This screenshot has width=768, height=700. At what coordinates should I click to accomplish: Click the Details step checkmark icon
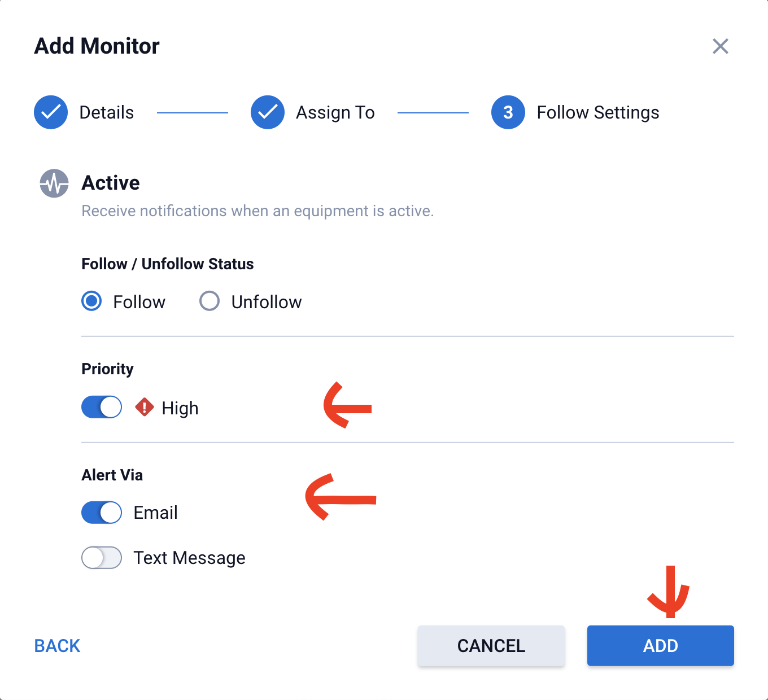51,112
